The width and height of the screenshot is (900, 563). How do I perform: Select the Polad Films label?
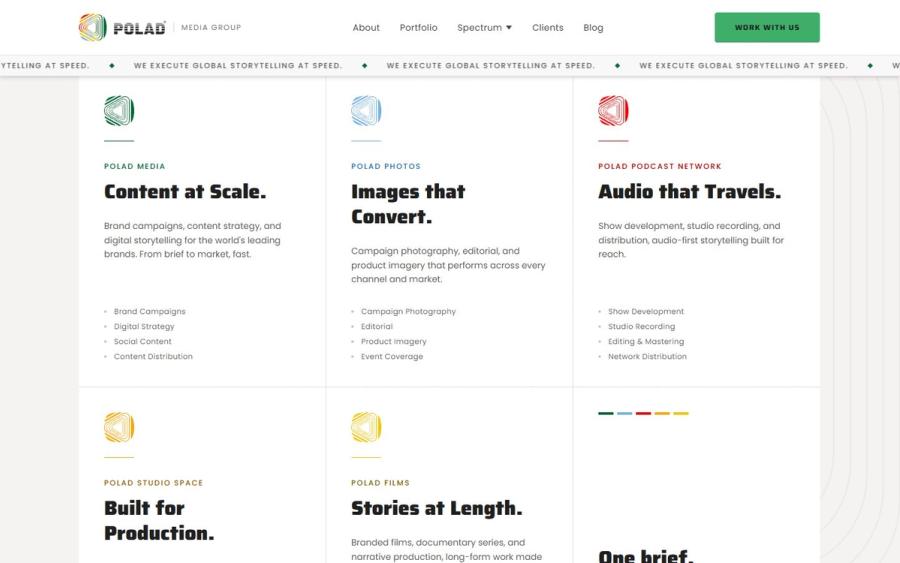[380, 483]
